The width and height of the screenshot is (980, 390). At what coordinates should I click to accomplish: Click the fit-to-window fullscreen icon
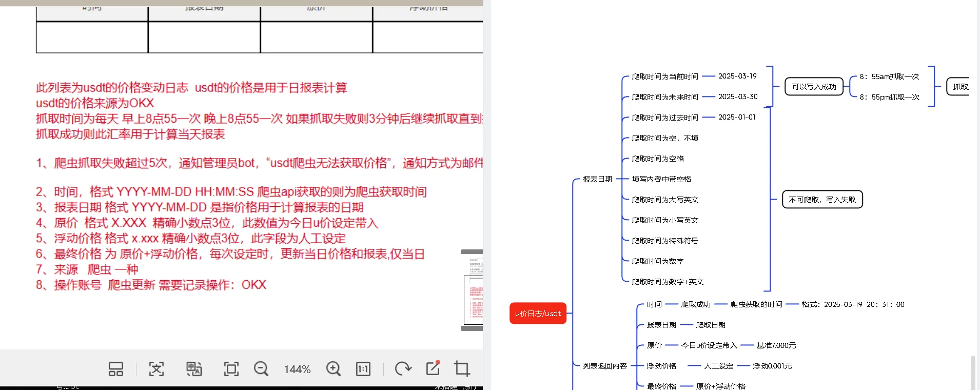[231, 369]
